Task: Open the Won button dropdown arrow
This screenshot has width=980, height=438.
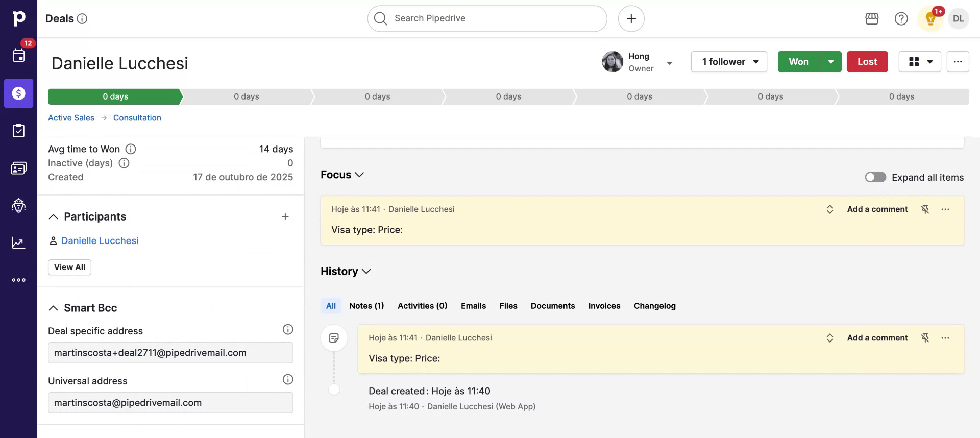Action: (x=831, y=62)
